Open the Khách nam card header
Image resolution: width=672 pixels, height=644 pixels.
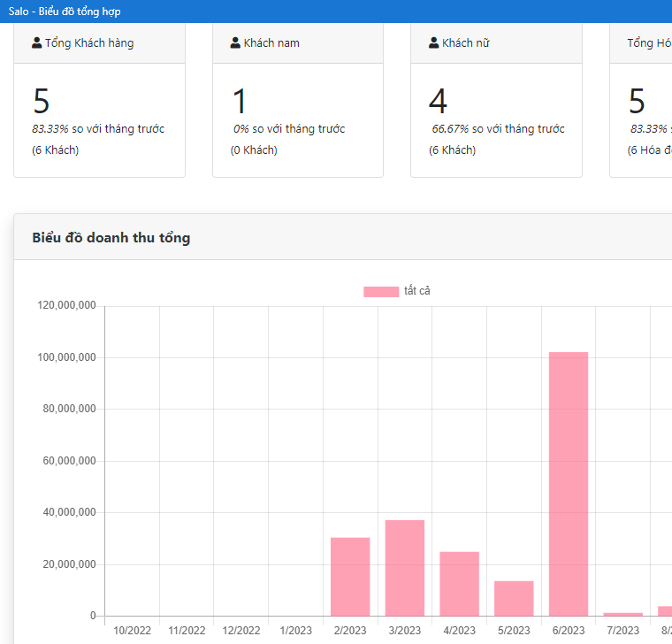pos(298,43)
